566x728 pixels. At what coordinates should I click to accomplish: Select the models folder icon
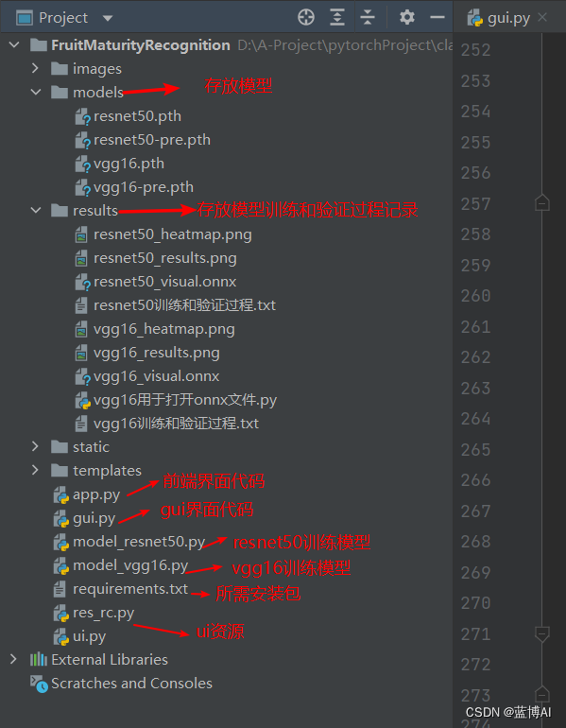click(x=60, y=93)
